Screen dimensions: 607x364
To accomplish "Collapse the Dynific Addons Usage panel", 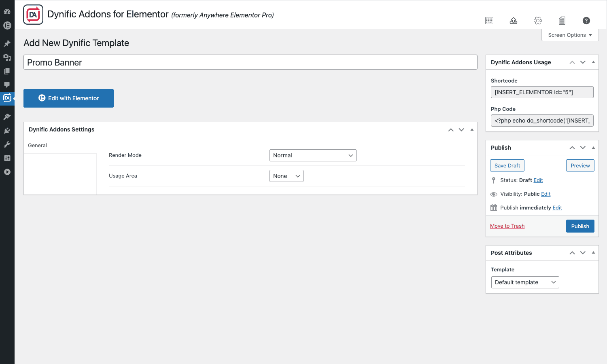I will coord(593,62).
